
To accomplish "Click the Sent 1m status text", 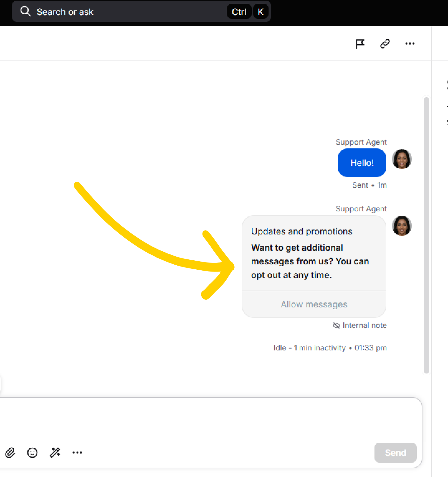I will (369, 185).
